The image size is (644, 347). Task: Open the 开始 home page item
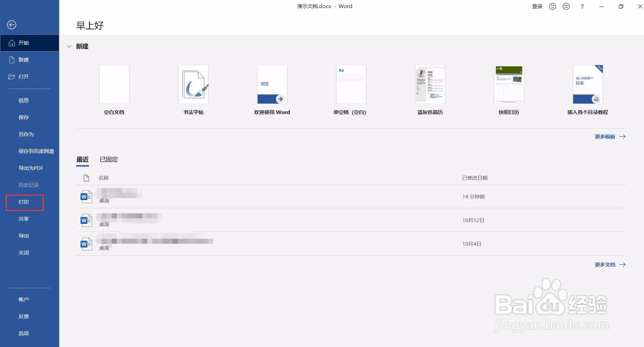29,43
